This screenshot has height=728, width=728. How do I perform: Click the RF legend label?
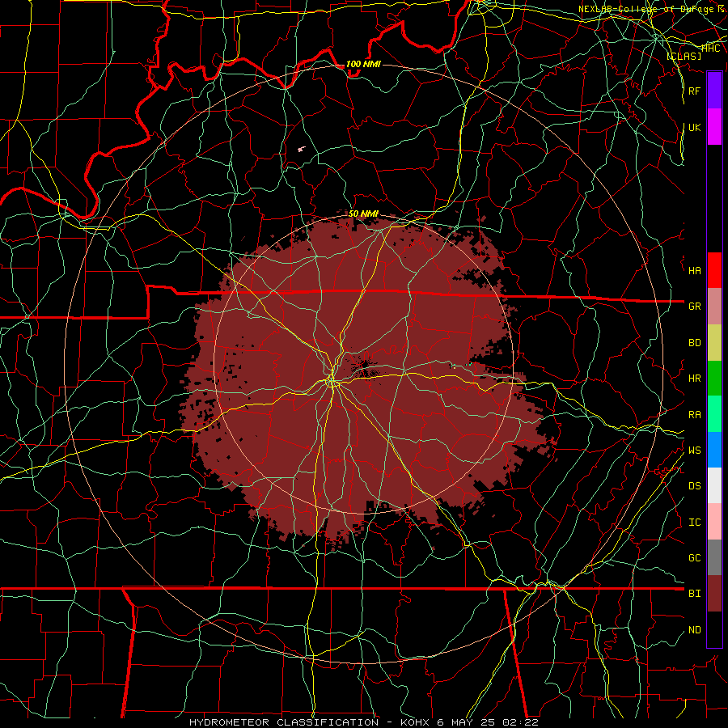pyautogui.click(x=694, y=91)
